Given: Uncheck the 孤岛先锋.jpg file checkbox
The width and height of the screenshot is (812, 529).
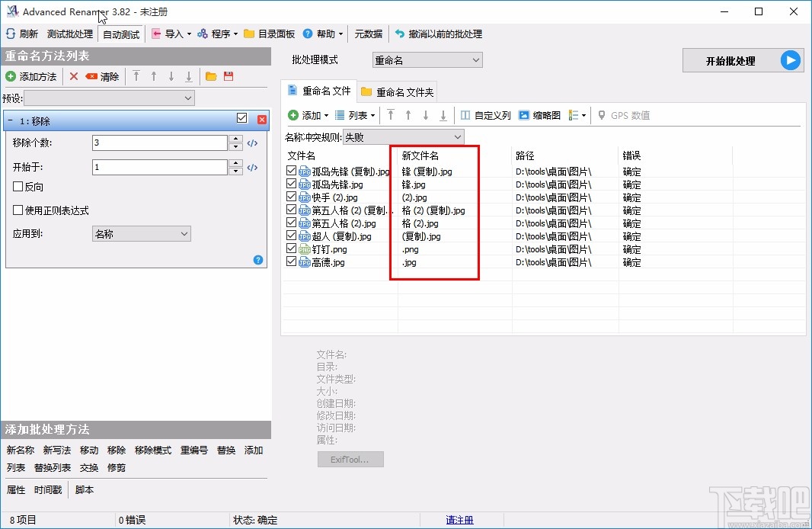Looking at the screenshot, I should click(x=290, y=184).
